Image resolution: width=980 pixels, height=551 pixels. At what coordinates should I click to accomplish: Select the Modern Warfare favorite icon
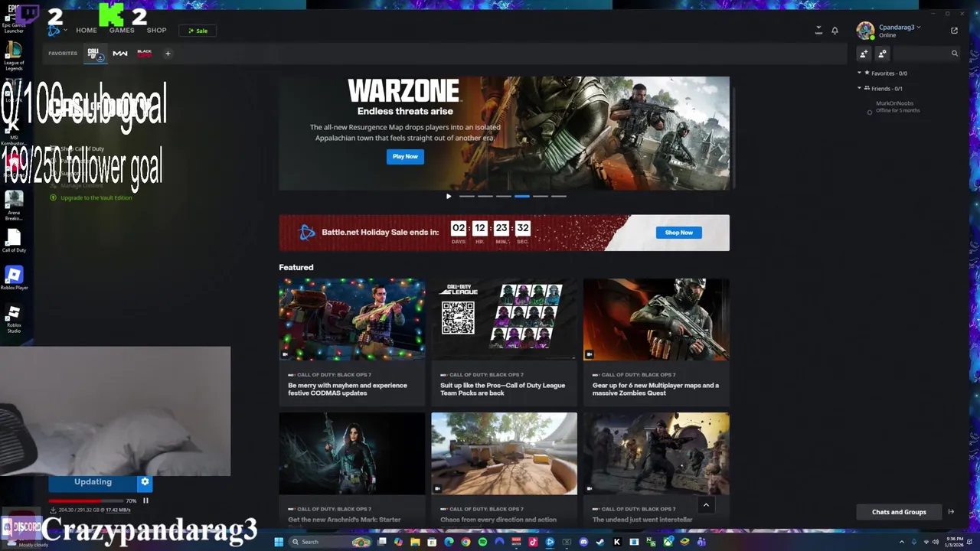(x=120, y=54)
